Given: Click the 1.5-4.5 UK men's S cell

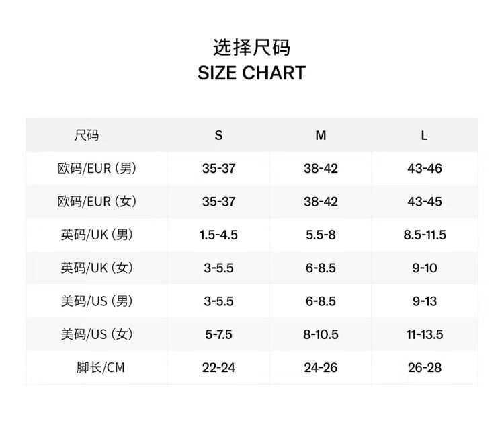Looking at the screenshot, I should click(x=218, y=235).
